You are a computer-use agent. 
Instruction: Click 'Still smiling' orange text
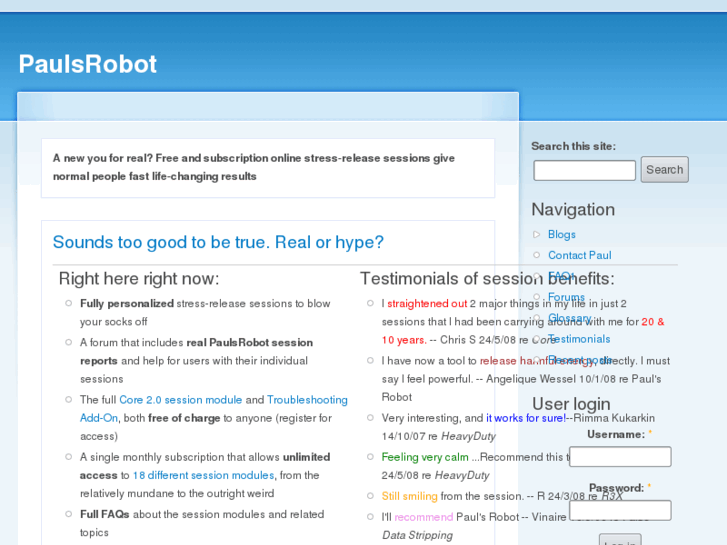pyautogui.click(x=409, y=496)
